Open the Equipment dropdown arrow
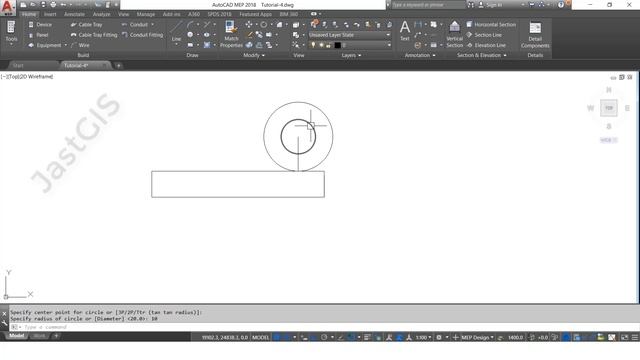This screenshot has height=360, width=640. pyautogui.click(x=65, y=45)
